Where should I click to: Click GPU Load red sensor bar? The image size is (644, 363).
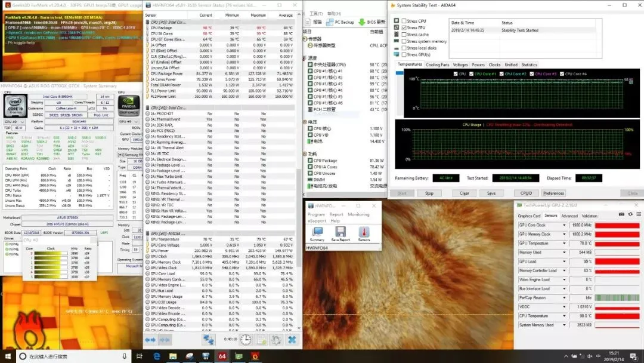coord(617,262)
